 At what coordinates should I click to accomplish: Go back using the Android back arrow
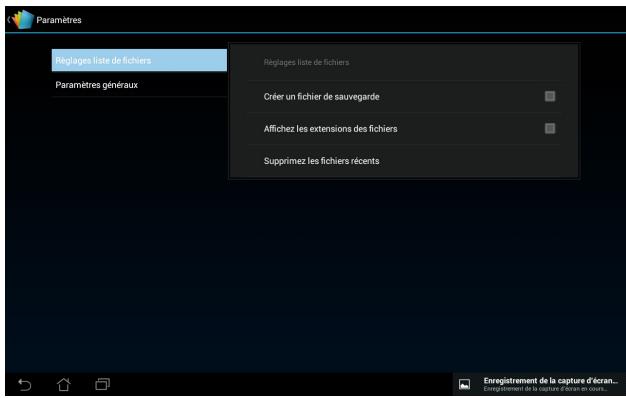25,384
